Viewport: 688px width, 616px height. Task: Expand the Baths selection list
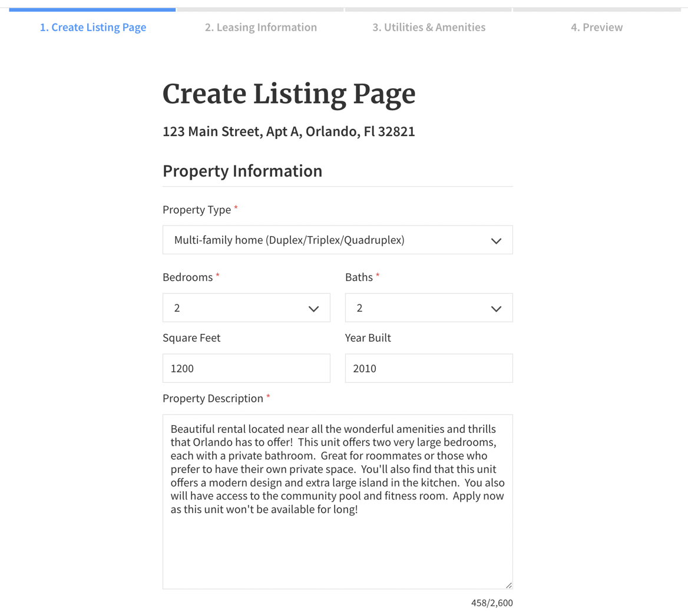pyautogui.click(x=428, y=307)
